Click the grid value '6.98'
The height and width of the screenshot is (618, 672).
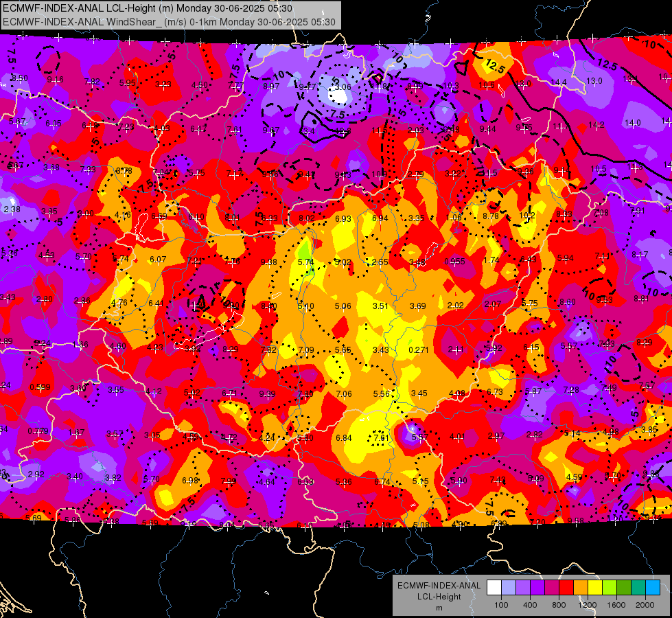point(190,481)
